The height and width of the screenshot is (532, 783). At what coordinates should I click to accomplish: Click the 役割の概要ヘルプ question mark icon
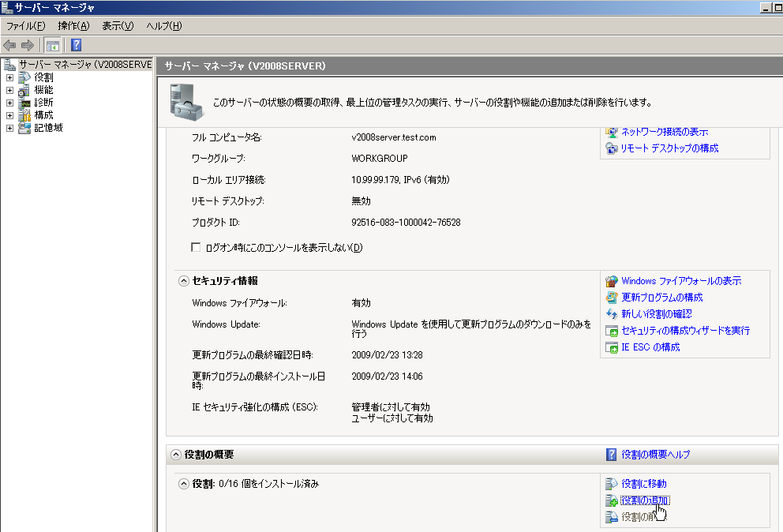tap(611, 455)
